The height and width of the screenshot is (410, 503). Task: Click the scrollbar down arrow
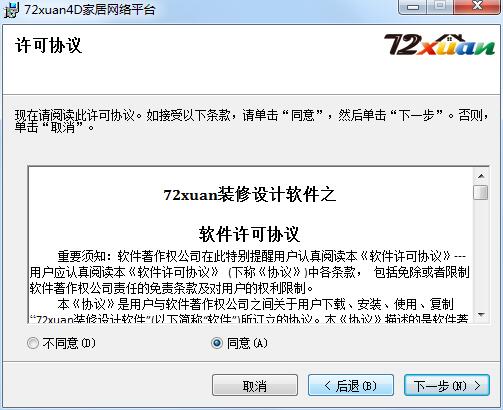481,314
